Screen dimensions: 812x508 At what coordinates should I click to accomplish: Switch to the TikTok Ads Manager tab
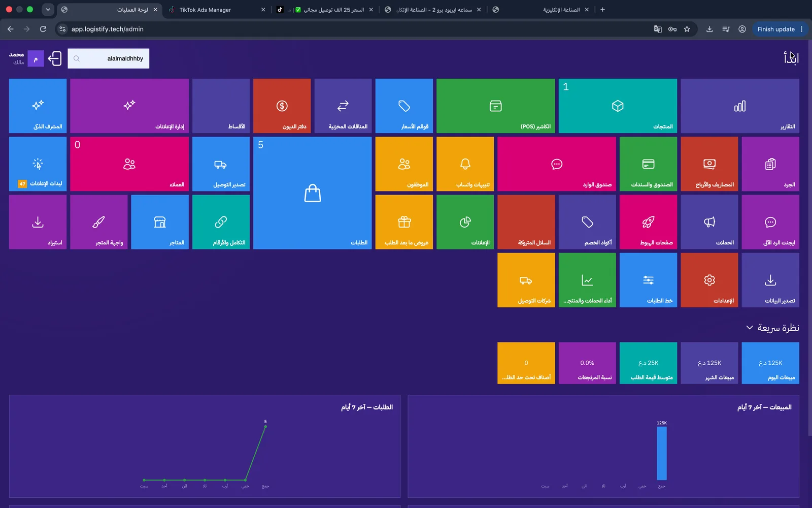(217, 10)
